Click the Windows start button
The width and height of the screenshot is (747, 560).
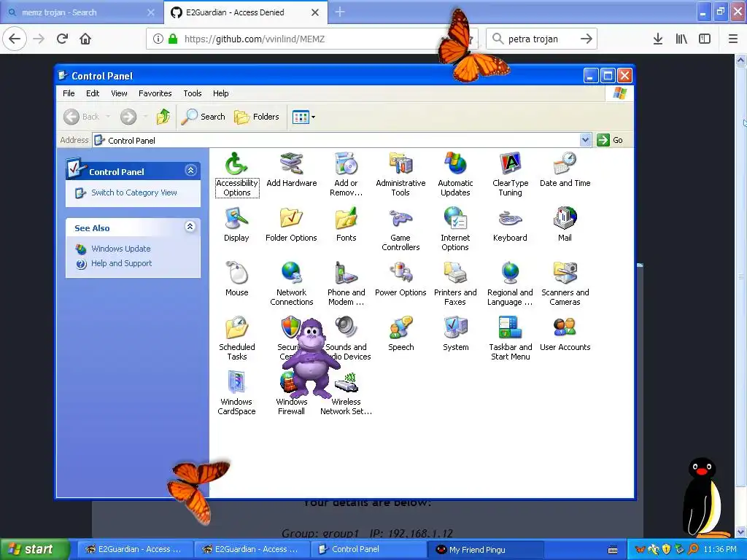(x=35, y=549)
